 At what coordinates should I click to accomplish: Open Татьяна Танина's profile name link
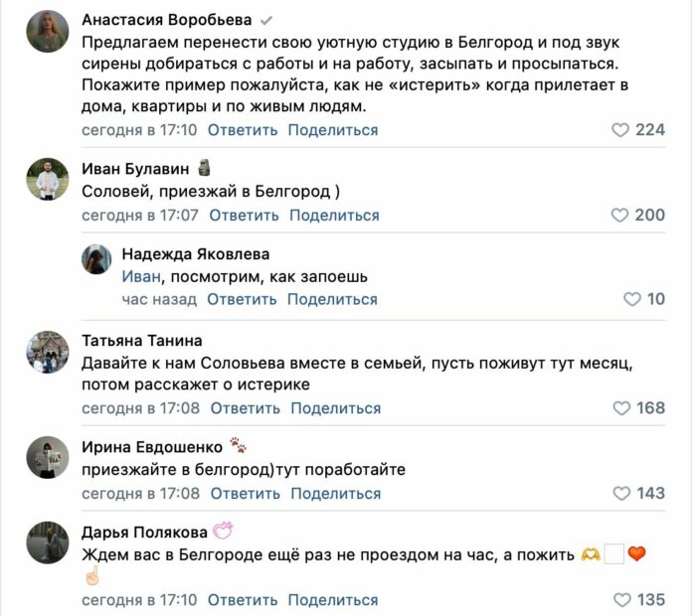(141, 341)
